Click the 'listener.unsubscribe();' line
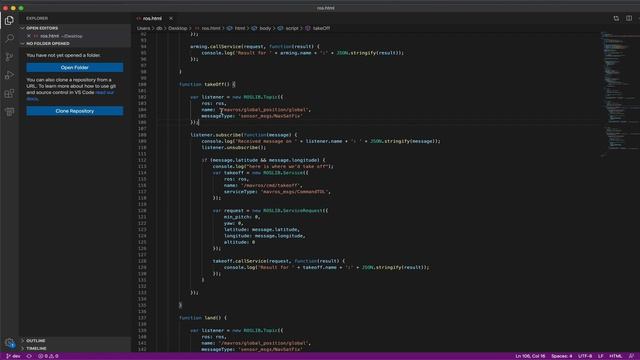 (x=233, y=147)
